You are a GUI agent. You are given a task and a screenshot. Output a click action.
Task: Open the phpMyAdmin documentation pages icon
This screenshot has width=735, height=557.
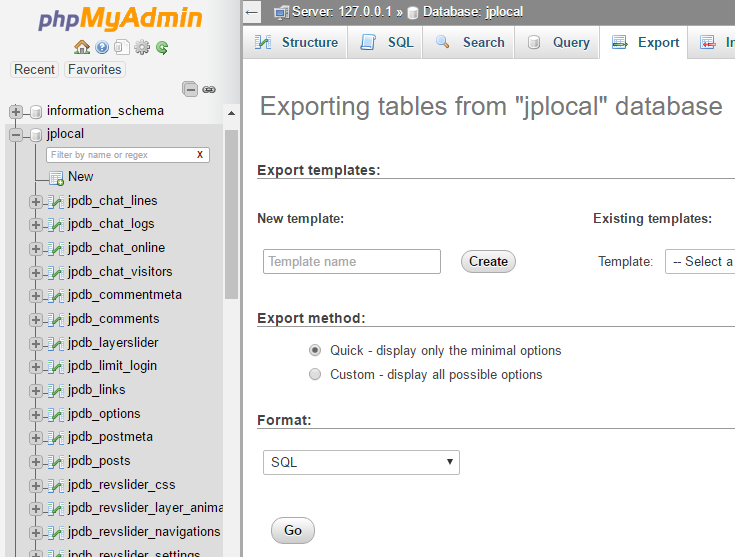pos(121,47)
